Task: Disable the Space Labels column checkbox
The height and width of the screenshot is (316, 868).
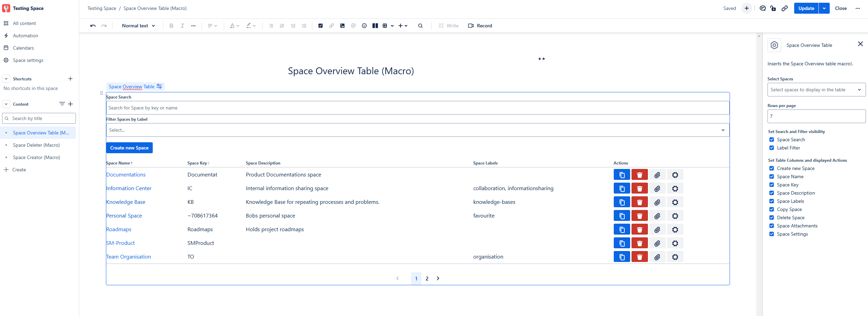Action: tap(772, 201)
